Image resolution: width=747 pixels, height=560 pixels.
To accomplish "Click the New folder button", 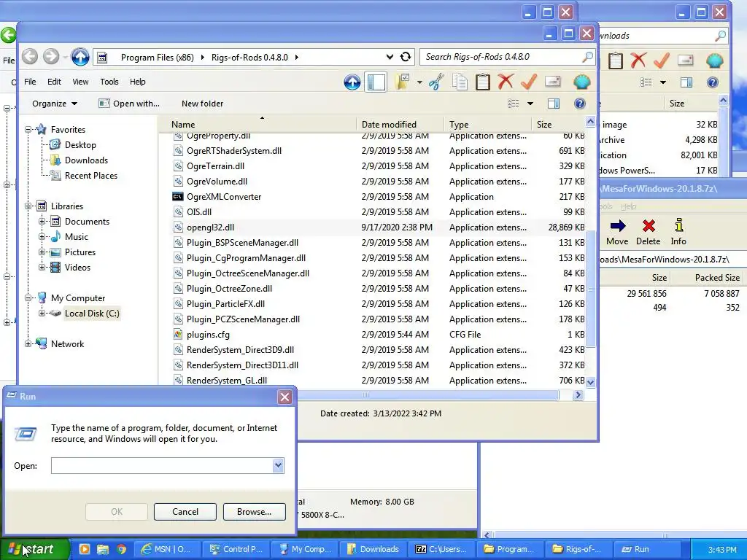I will pos(202,104).
